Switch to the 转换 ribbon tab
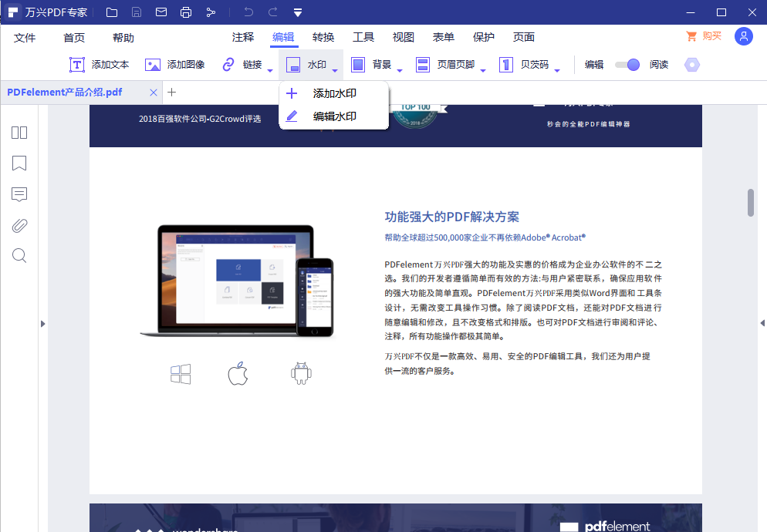 pos(323,36)
